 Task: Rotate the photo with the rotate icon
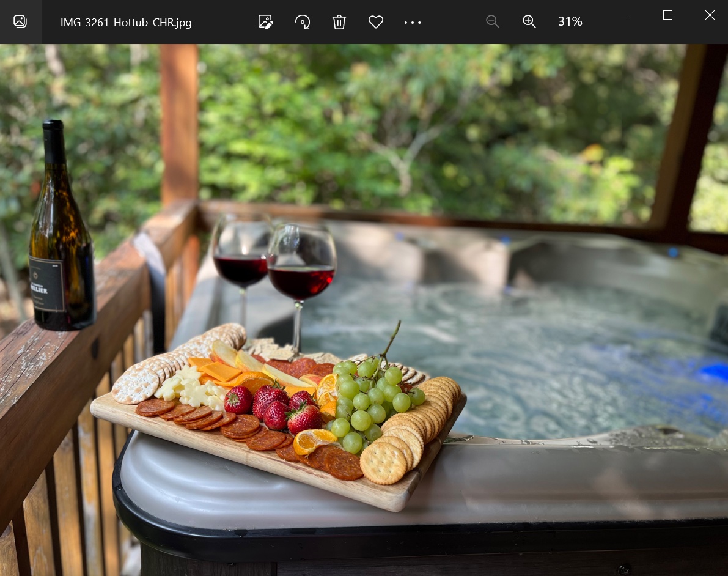tap(302, 22)
